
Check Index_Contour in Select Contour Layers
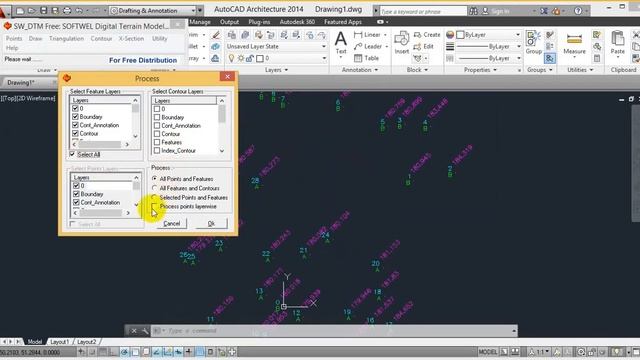click(157, 151)
